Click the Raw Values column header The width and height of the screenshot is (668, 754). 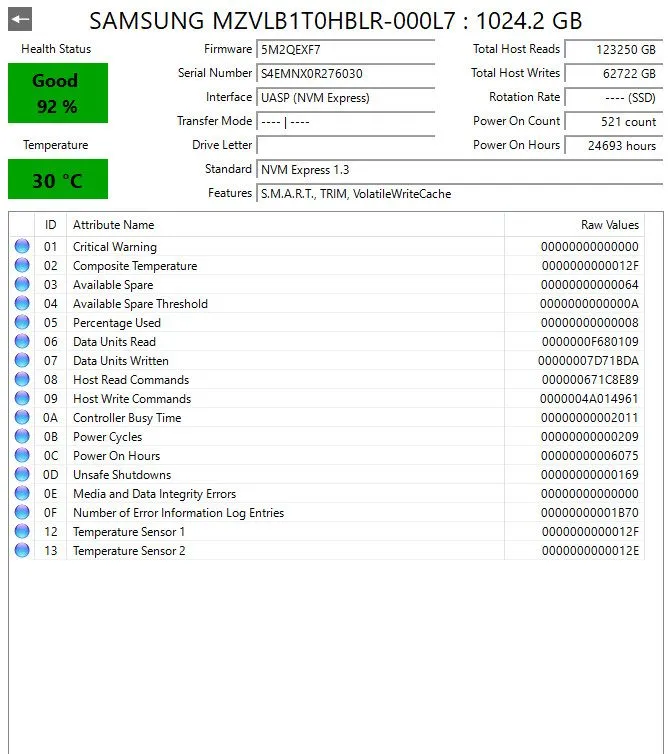click(574, 225)
